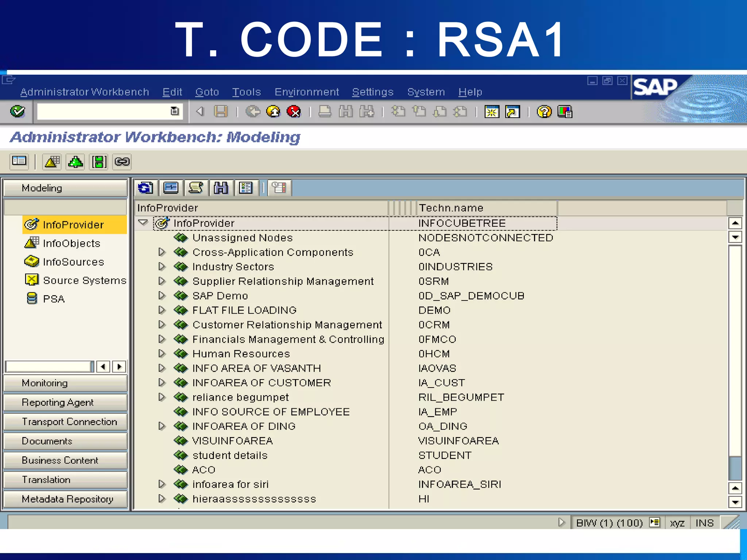Expand Customer Relationship Management node

(x=162, y=324)
